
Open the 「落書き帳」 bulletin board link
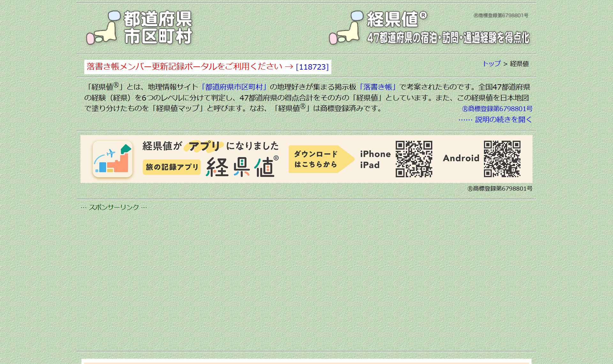click(378, 87)
